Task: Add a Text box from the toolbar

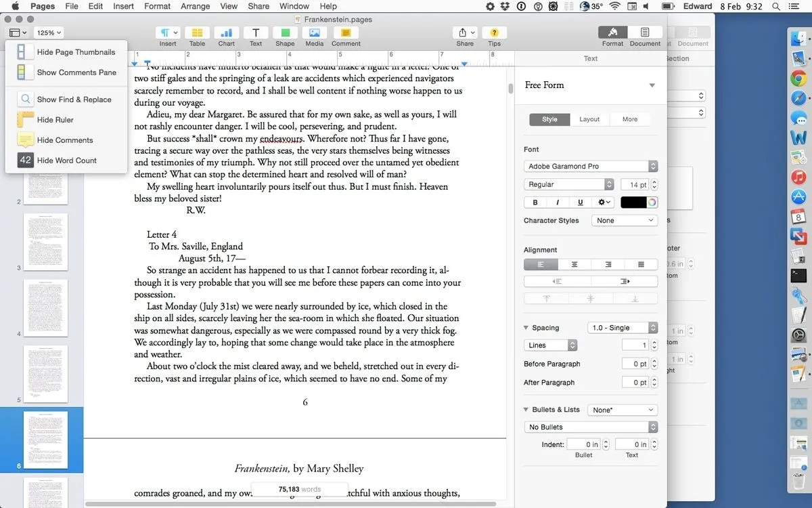Action: point(256,33)
